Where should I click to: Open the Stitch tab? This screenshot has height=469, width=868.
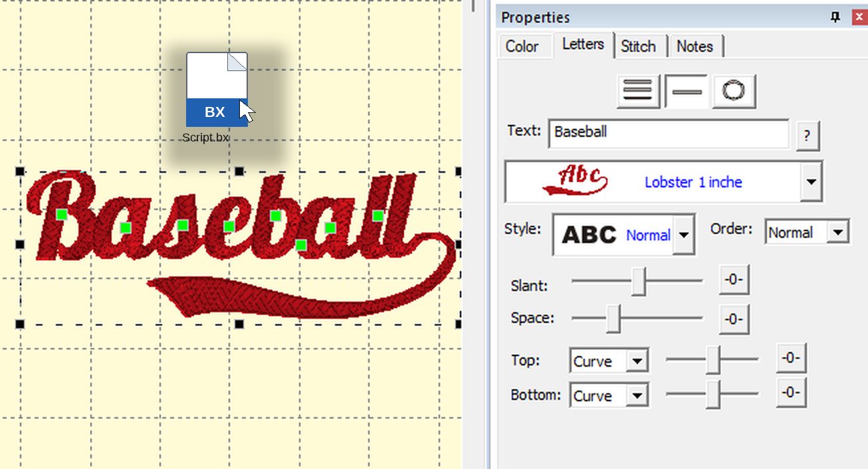point(638,47)
